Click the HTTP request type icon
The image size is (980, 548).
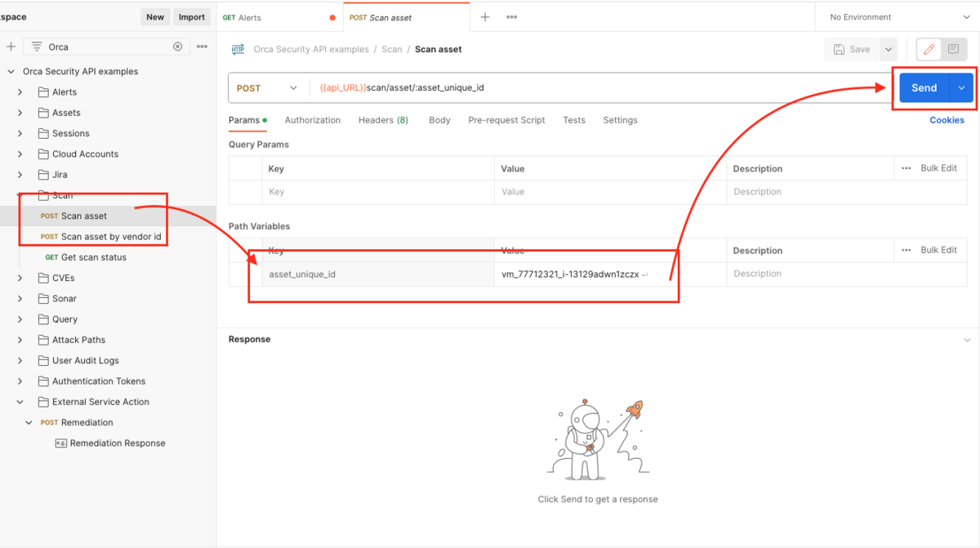tap(238, 49)
